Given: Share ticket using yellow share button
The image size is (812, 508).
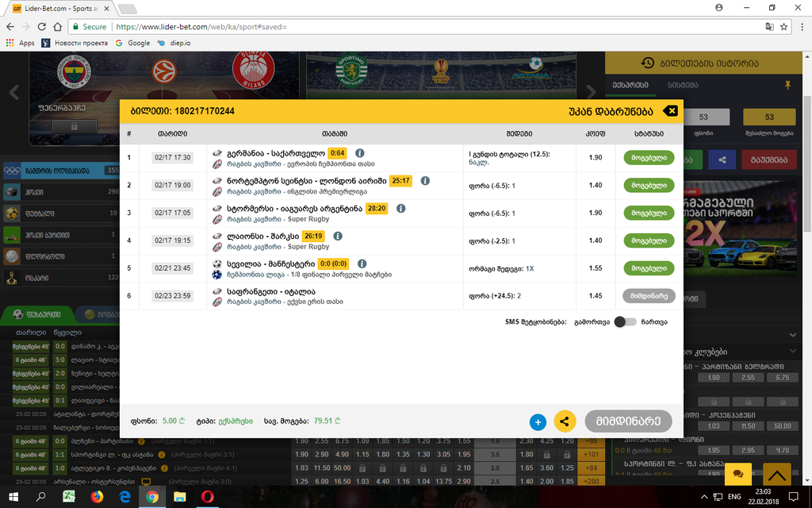Looking at the screenshot, I should pos(565,421).
